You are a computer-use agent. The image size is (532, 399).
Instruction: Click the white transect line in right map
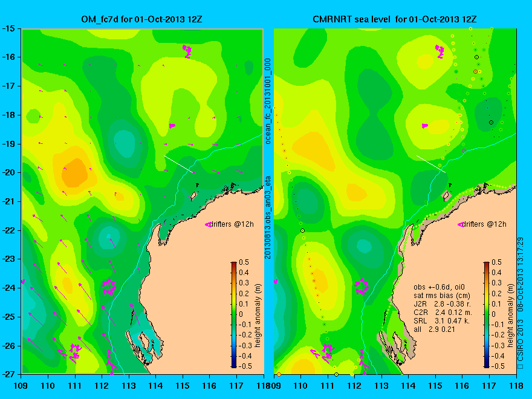click(x=431, y=164)
